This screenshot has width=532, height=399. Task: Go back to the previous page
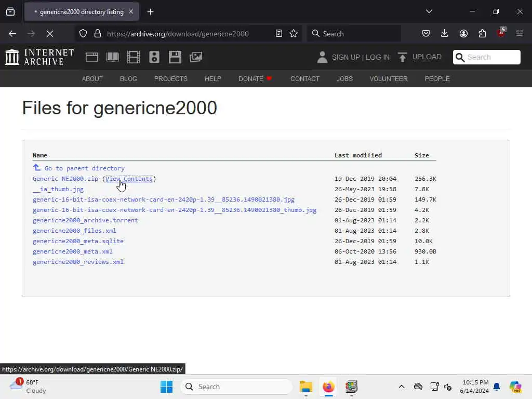pos(12,34)
